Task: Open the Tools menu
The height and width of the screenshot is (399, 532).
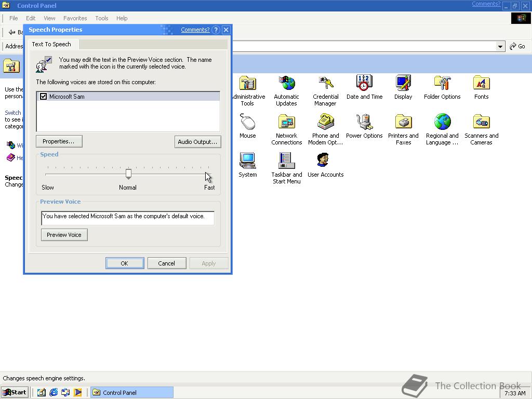Action: [x=102, y=18]
